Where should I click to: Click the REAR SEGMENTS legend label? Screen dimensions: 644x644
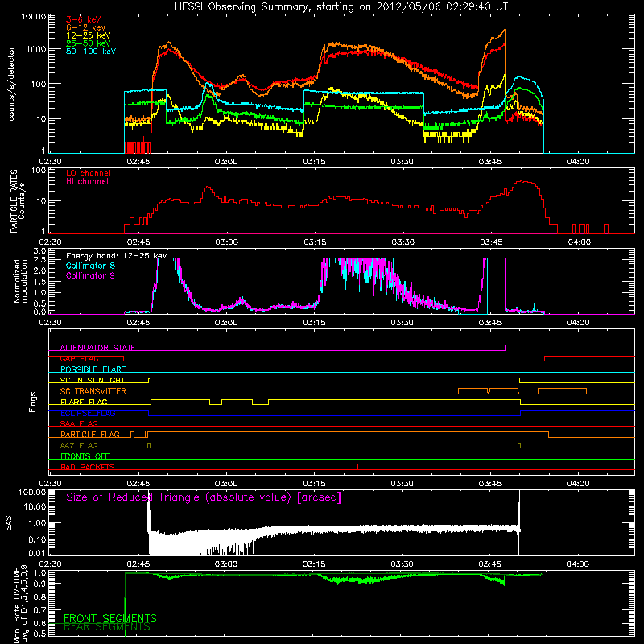tap(107, 627)
